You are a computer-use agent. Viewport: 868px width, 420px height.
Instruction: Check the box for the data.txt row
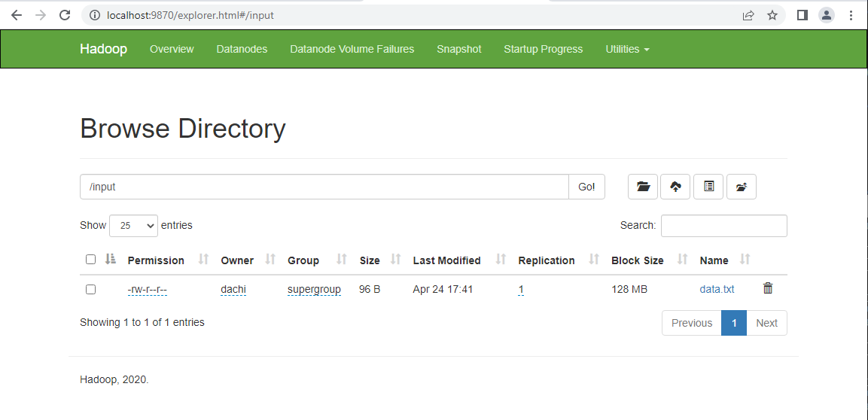tap(91, 289)
